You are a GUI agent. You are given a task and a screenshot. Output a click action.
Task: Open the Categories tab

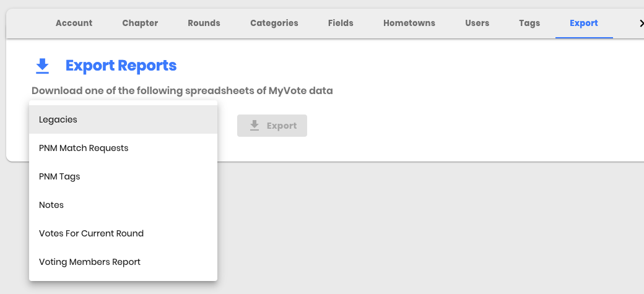tap(274, 24)
